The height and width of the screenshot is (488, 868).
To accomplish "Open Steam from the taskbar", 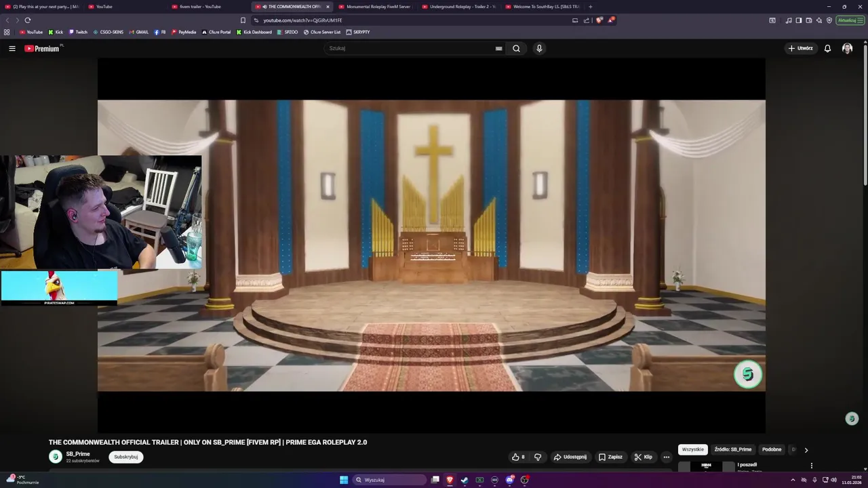I will [465, 480].
